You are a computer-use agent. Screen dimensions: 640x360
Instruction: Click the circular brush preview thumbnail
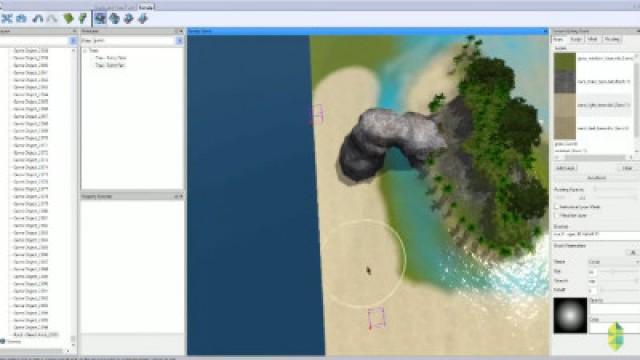(570, 315)
